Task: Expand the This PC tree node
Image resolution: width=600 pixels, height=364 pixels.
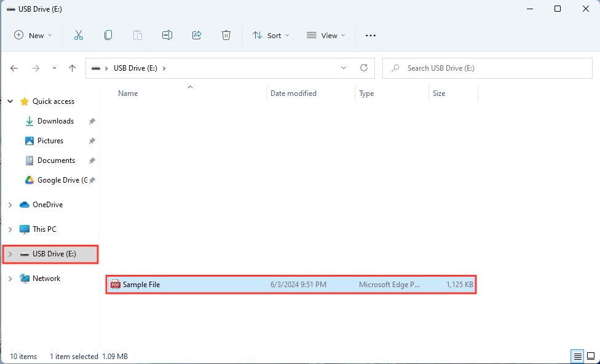Action: coord(10,229)
